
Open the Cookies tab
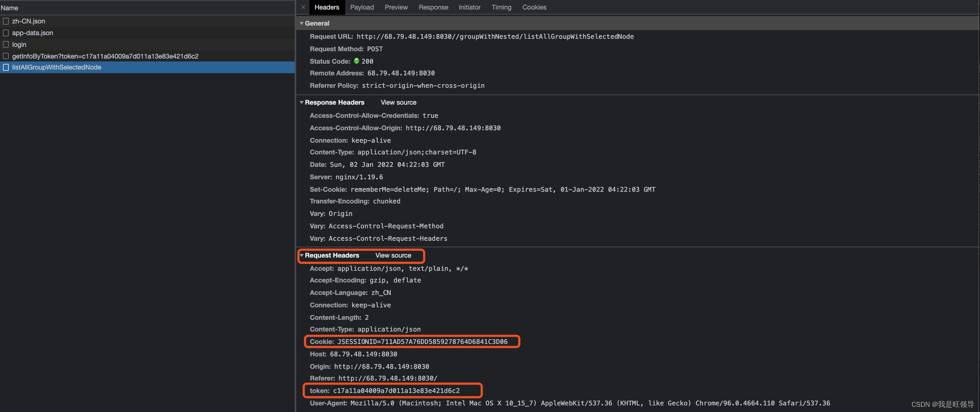(534, 7)
